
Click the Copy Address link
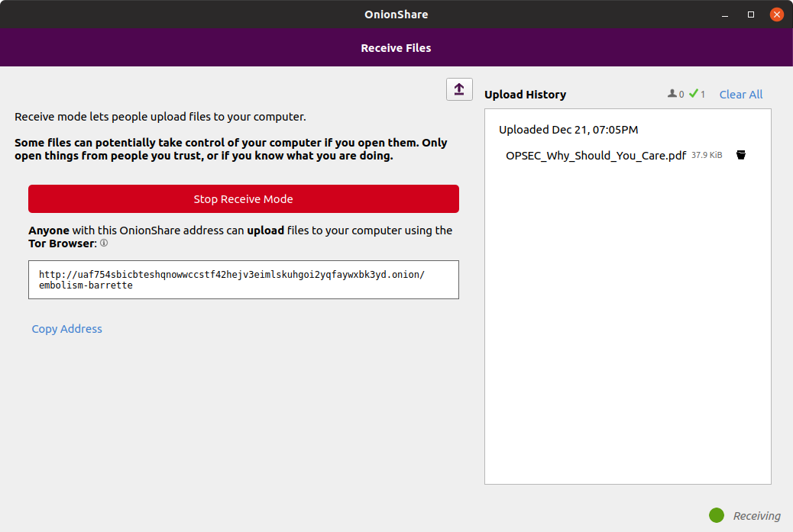[66, 328]
